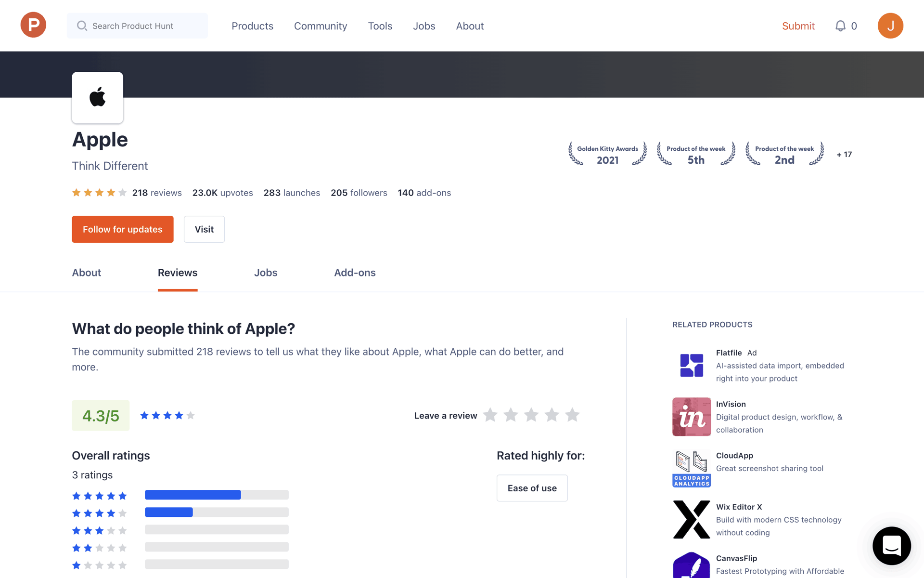Image resolution: width=924 pixels, height=578 pixels.
Task: Open the CloudApp product icon
Action: click(x=692, y=468)
